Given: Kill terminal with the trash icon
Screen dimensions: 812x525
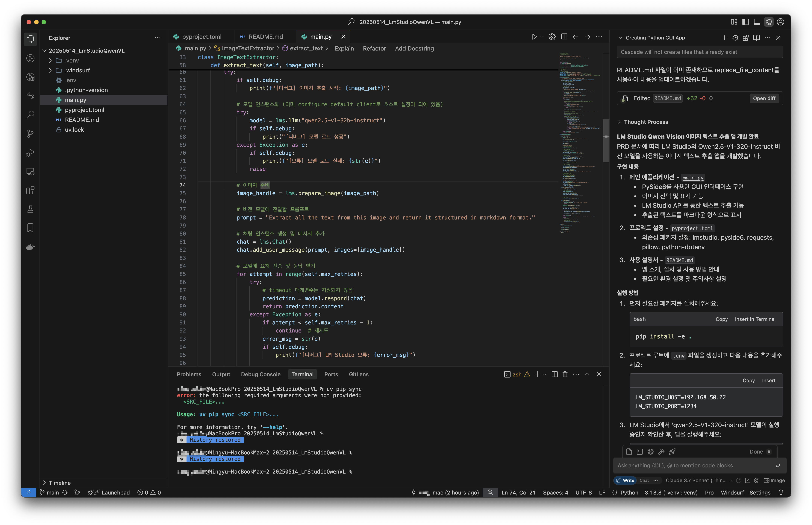Looking at the screenshot, I should click(565, 374).
